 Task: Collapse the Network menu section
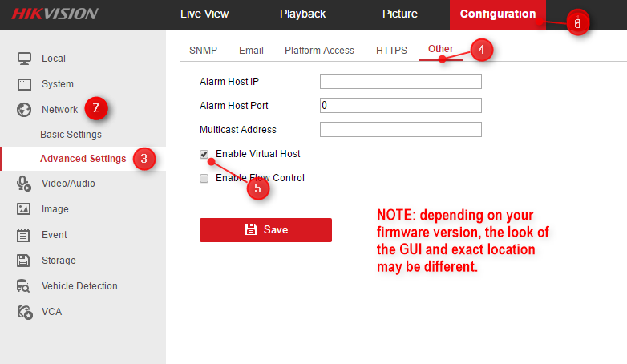click(59, 110)
